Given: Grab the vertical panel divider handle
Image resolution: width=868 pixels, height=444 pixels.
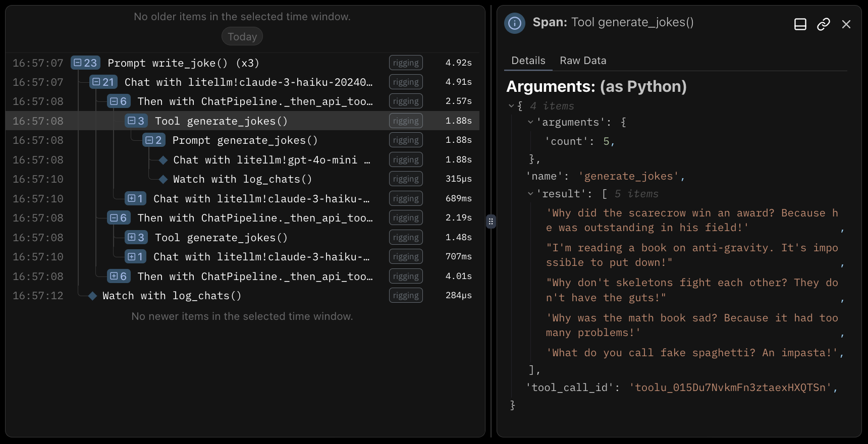Looking at the screenshot, I should (x=491, y=221).
